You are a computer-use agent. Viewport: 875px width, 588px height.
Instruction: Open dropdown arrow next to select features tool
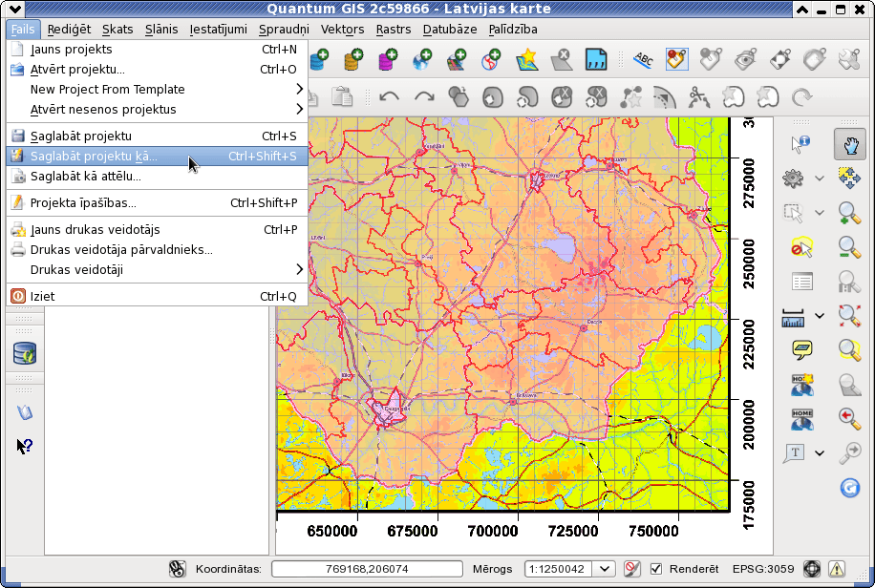[x=820, y=213]
